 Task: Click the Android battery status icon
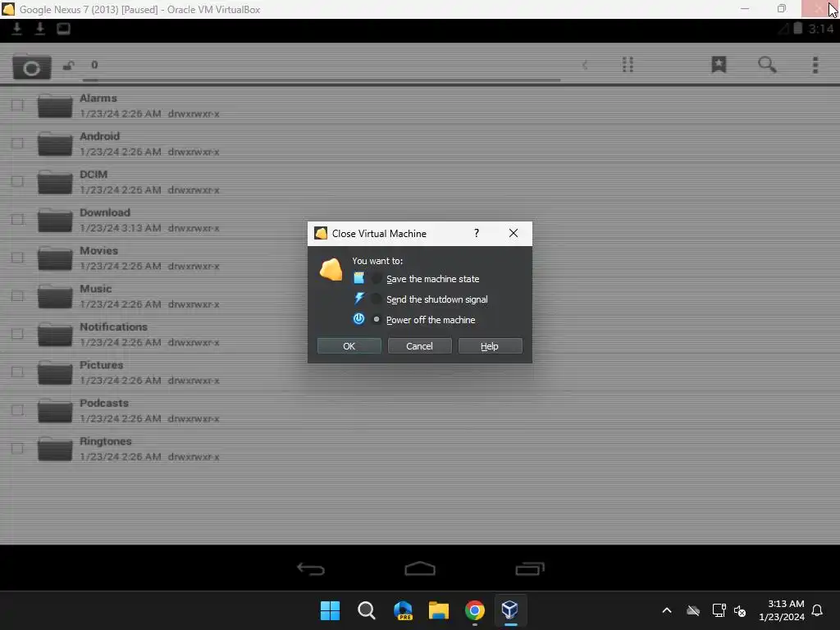(797, 29)
